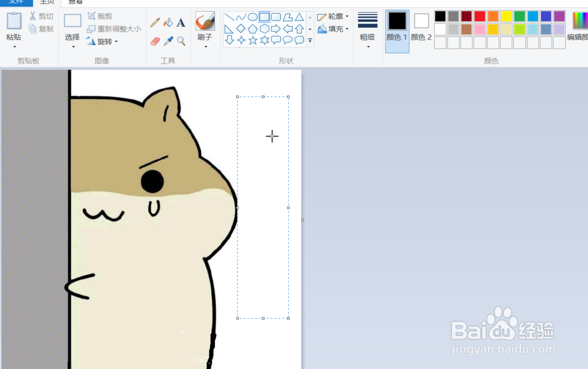Choose the Five-point star shape

point(253,40)
